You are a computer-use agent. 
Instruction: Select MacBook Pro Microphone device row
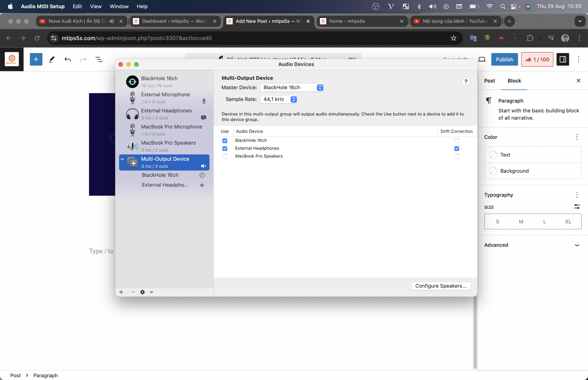(164, 130)
